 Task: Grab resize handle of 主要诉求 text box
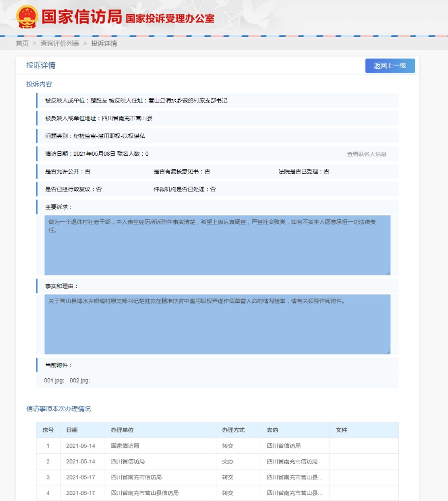388,273
